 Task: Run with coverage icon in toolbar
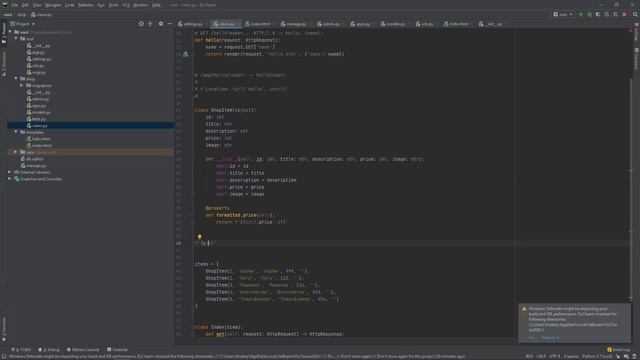click(598, 14)
